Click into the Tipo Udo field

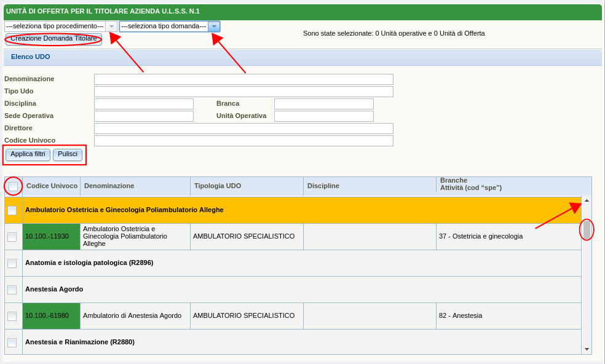tap(243, 92)
